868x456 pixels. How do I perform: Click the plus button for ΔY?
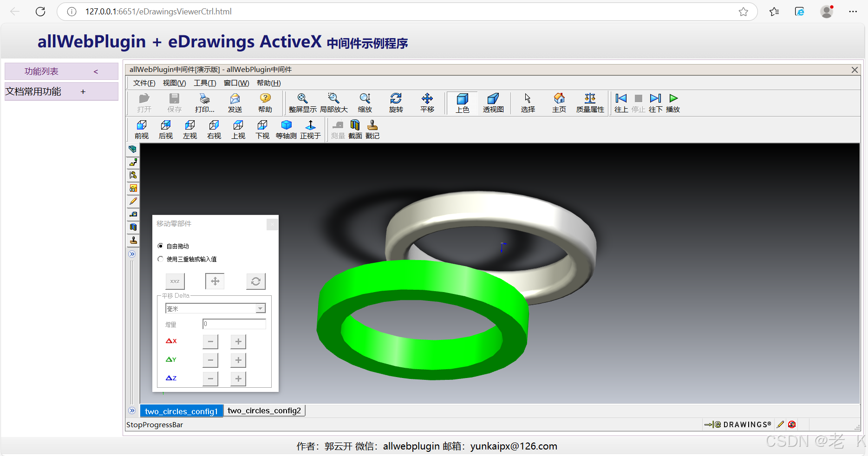[x=238, y=360]
